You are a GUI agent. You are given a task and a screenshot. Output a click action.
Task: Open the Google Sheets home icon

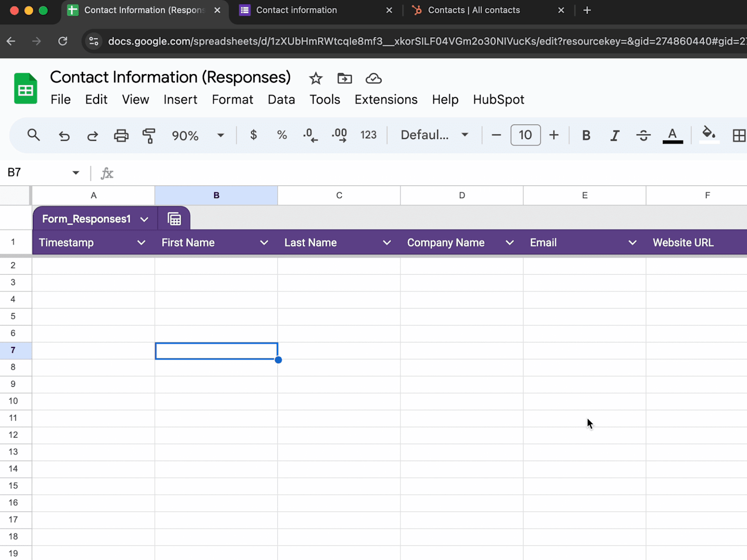pos(25,89)
